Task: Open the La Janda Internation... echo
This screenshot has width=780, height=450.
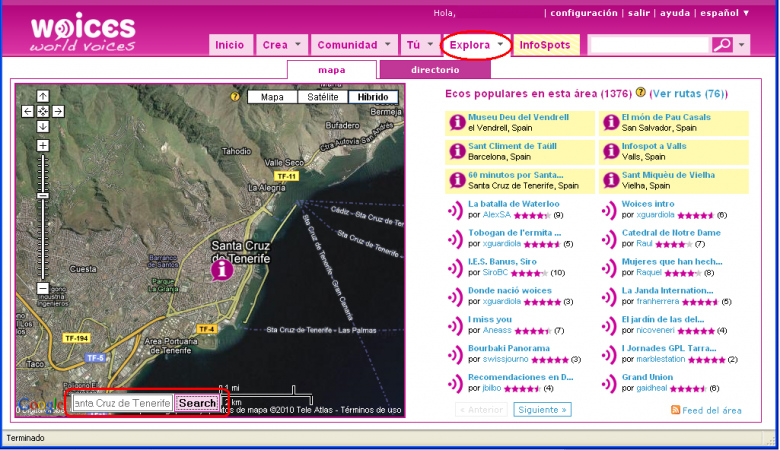Action: coord(668,290)
